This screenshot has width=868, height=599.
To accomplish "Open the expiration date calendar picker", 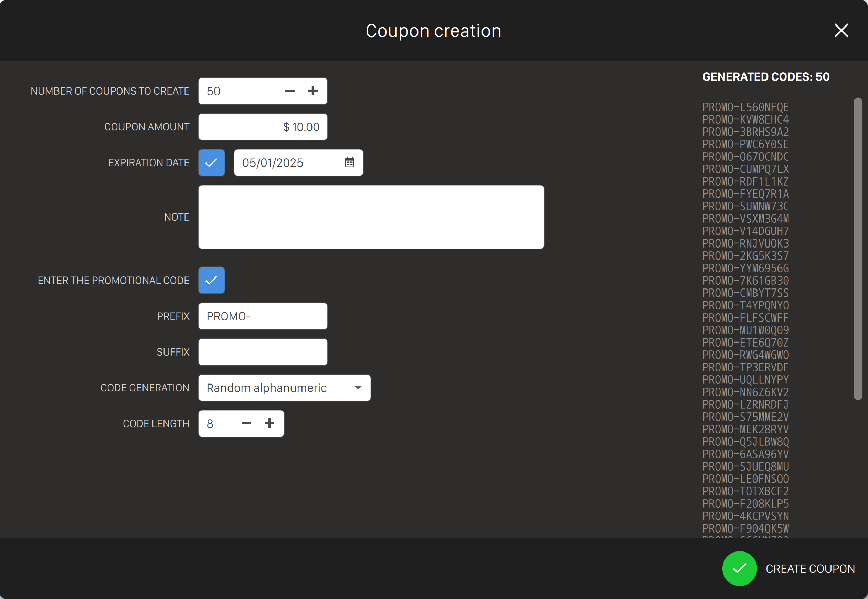I will point(349,162).
